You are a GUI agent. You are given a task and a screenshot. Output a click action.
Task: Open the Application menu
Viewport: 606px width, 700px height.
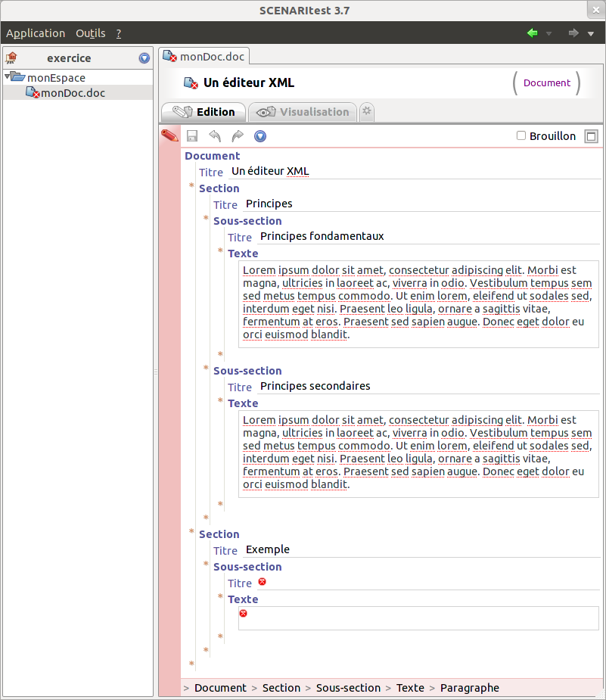point(36,33)
